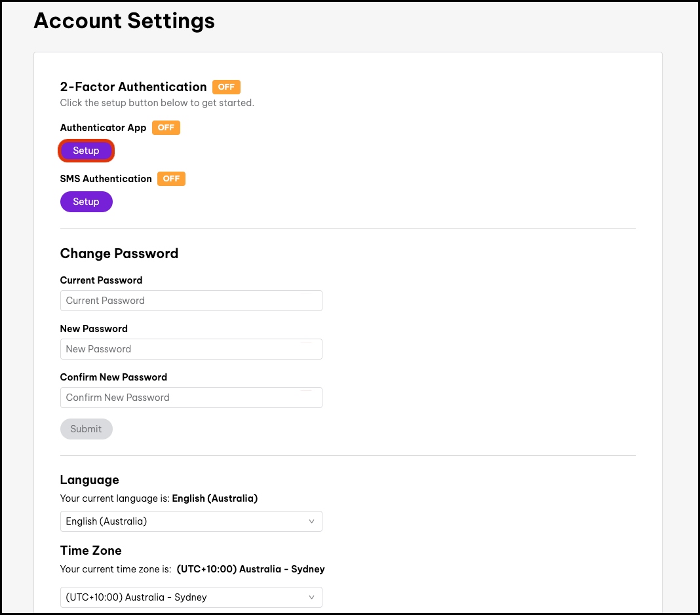Click OFF badge next to Authenticator App
This screenshot has height=615, width=700.
[x=166, y=128]
